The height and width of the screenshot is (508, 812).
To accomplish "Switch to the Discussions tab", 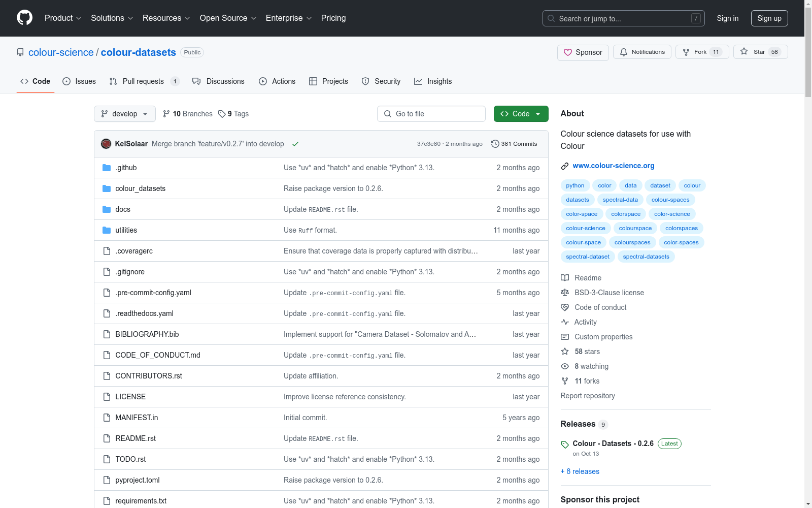I will tap(218, 81).
